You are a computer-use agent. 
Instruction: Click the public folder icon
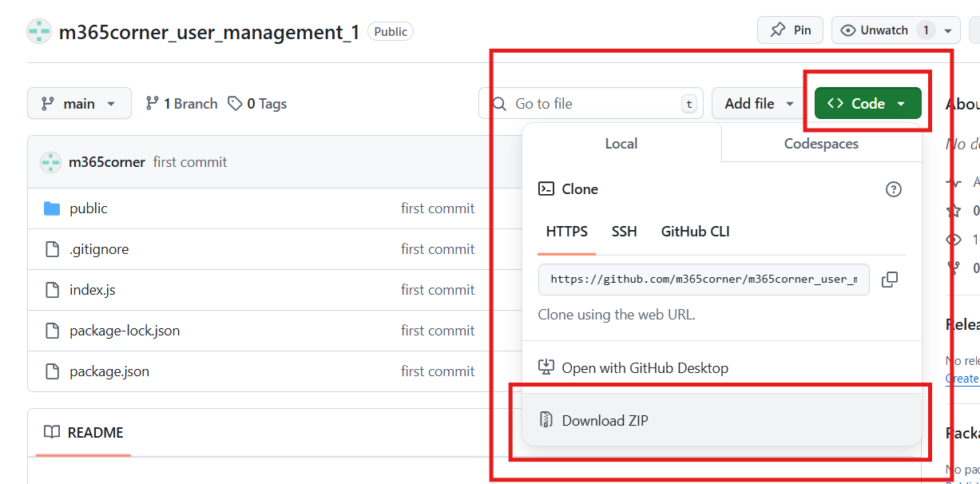[x=52, y=208]
